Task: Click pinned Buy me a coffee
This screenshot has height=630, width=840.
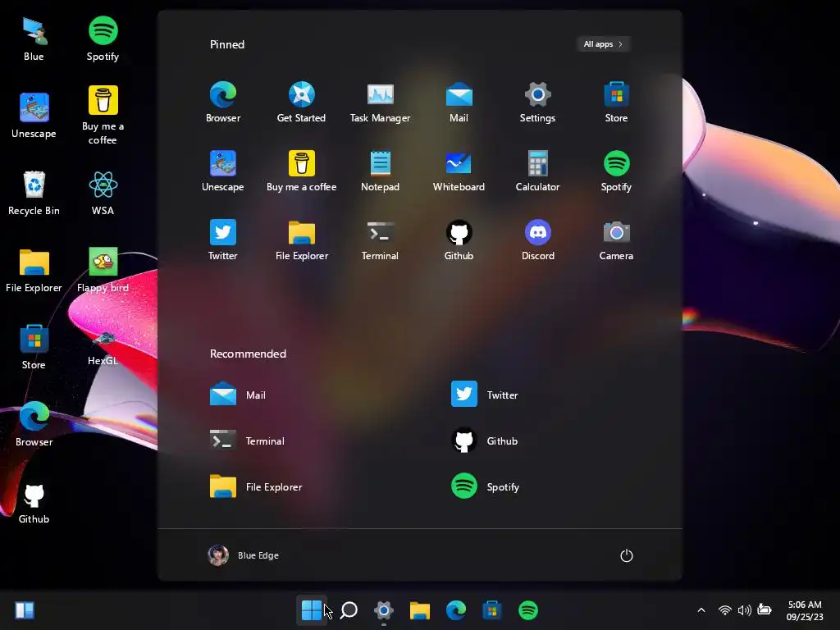Action: [302, 171]
